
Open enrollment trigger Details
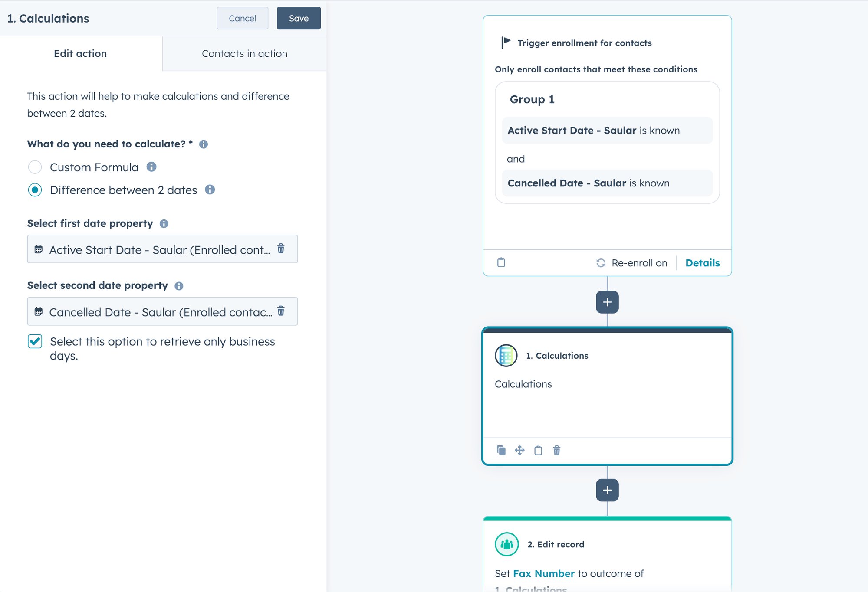pos(702,262)
